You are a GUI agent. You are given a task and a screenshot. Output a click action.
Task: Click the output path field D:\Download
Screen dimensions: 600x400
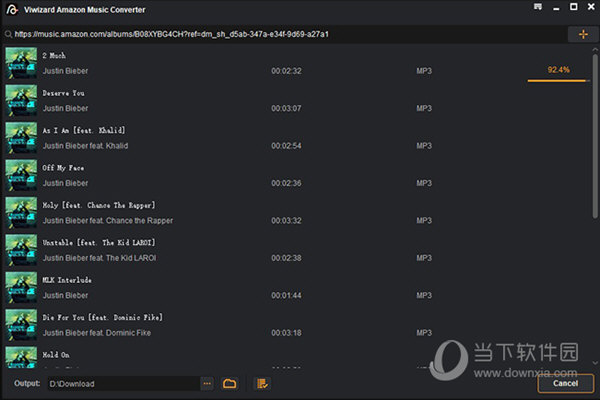coord(124,384)
